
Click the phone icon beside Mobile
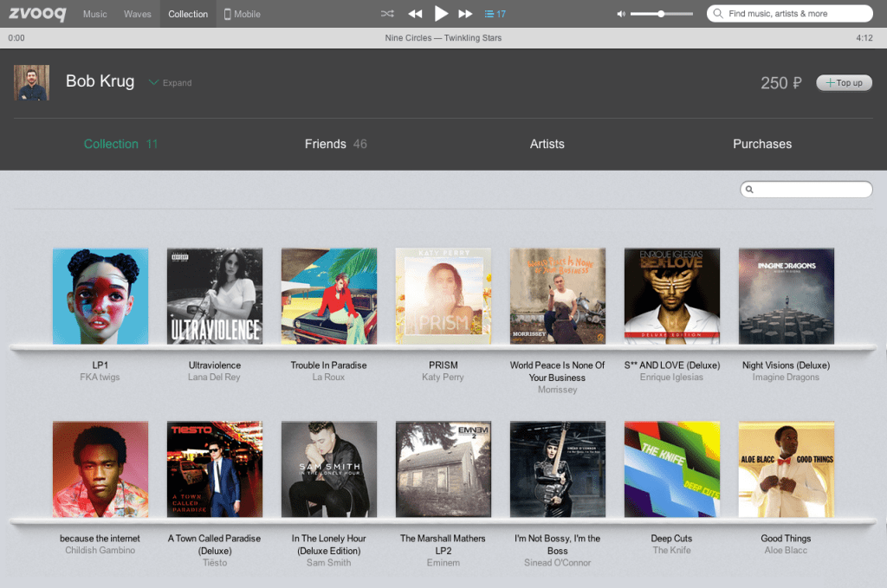[x=228, y=14]
